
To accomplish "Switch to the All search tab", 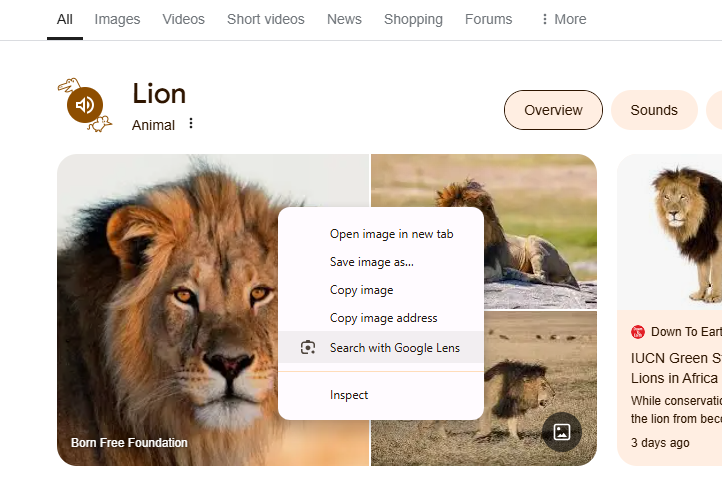I will [x=64, y=19].
